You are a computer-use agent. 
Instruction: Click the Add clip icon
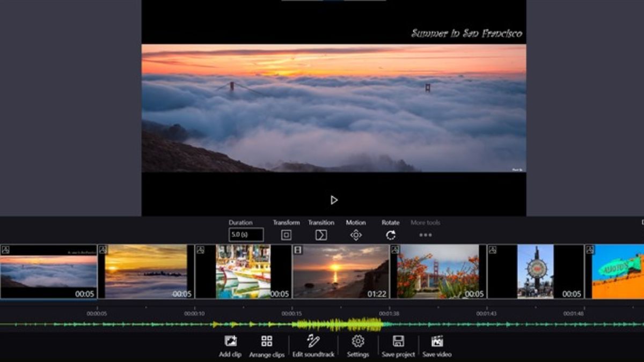point(230,342)
